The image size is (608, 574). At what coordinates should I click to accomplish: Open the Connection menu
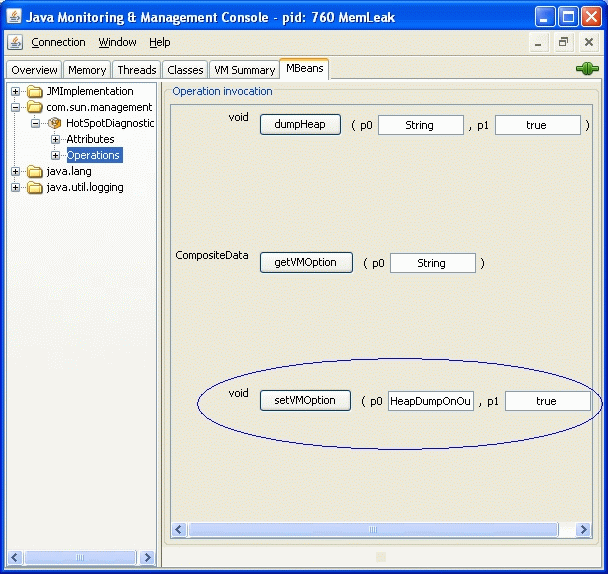(x=58, y=42)
